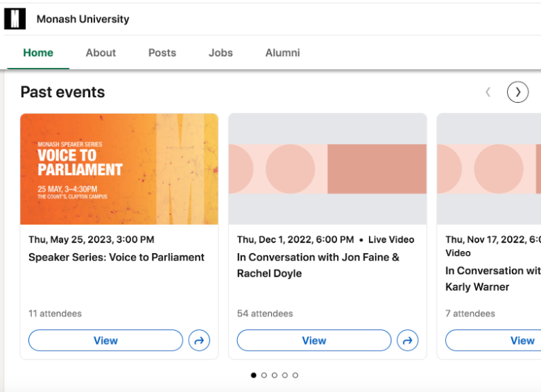Select the second carousel page dot
The height and width of the screenshot is (392, 541).
(264, 375)
